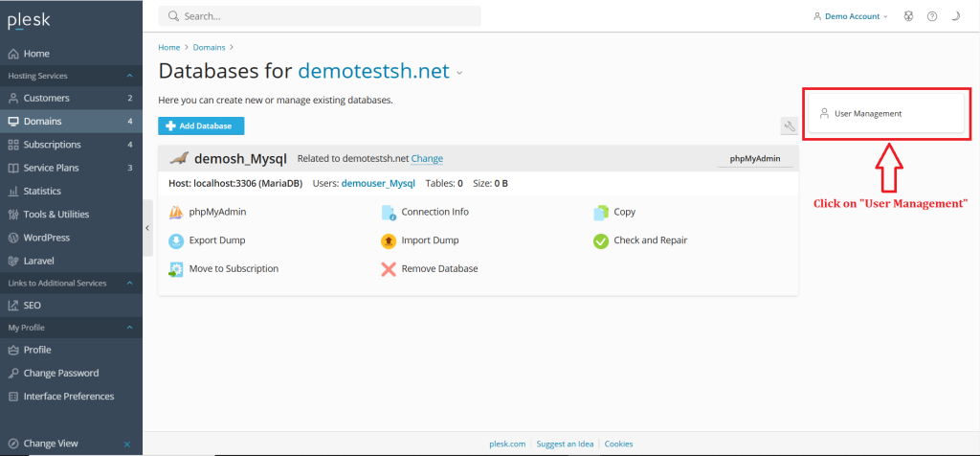Open the SEO chart icon
Viewport: 980px width, 456px height.
click(13, 306)
